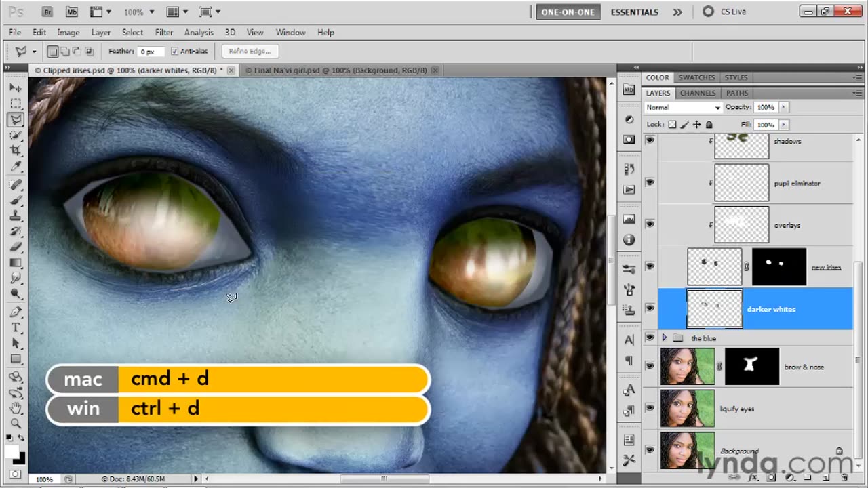
Task: Open the Select menu
Action: pos(132,32)
